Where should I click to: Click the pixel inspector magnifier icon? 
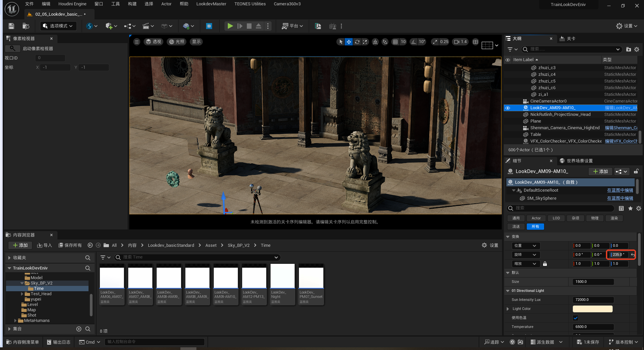click(x=13, y=48)
